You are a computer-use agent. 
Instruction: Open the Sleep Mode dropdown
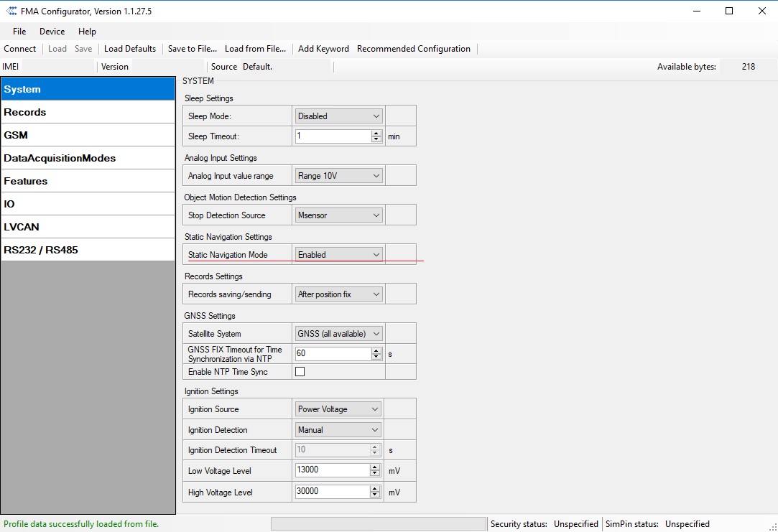[x=338, y=116]
